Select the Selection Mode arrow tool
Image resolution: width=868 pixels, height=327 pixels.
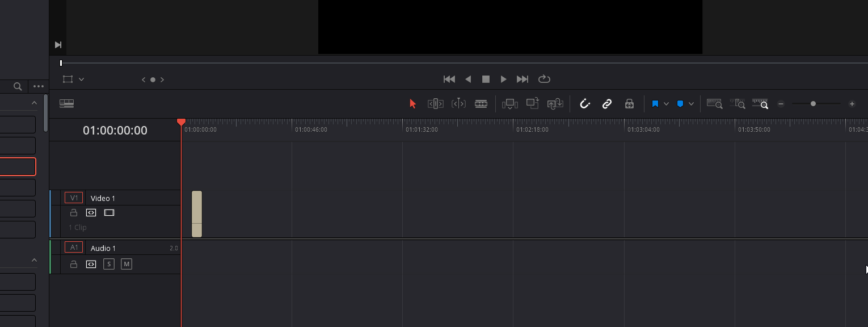pyautogui.click(x=412, y=104)
